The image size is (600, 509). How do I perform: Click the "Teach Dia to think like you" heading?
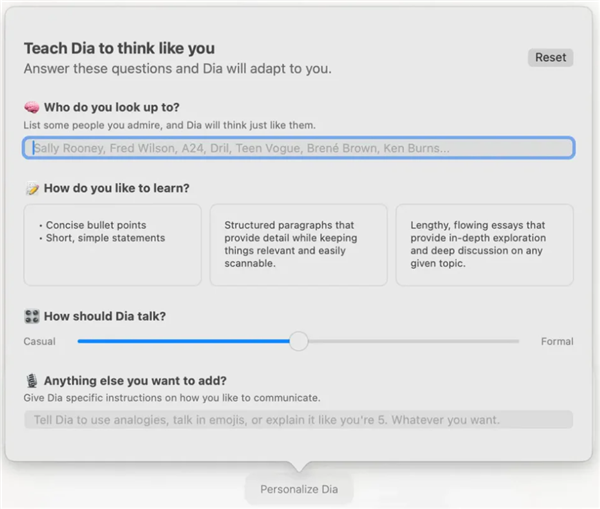(x=119, y=48)
